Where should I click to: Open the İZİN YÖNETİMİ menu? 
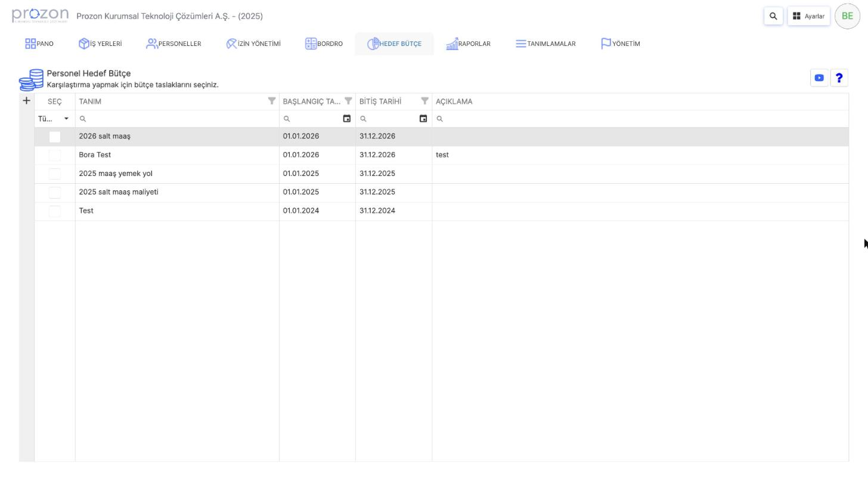[x=253, y=44]
